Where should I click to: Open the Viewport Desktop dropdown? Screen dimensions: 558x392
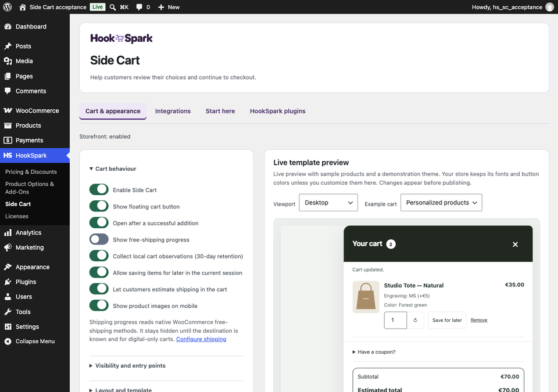(328, 203)
